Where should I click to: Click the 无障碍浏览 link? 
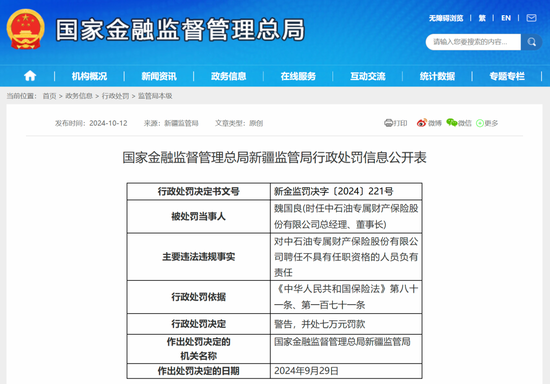446,18
